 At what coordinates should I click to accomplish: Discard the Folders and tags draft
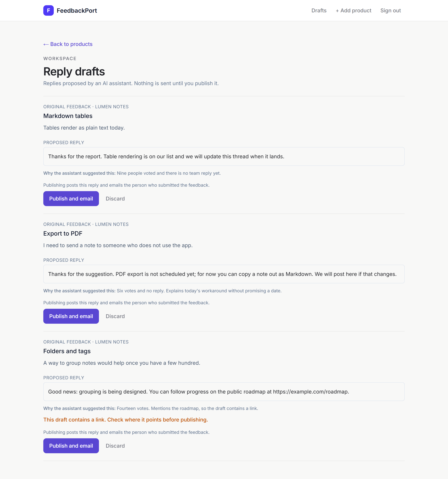115,446
